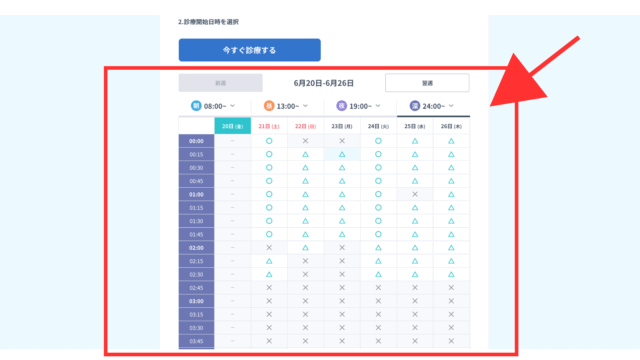Viewport: 640px width, 360px height.
Task: Switch to the 19:00~ evening tab
Action: coord(358,106)
